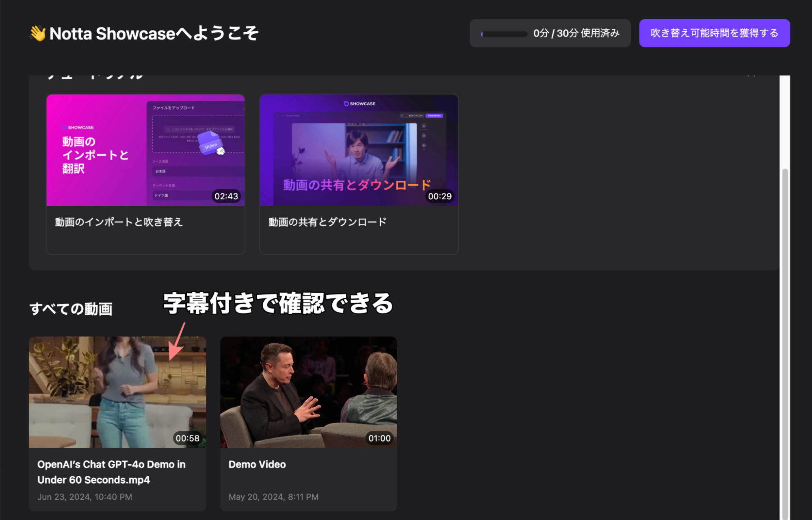Open the Demo Video thumbnail with two men
The height and width of the screenshot is (520, 812).
point(309,392)
